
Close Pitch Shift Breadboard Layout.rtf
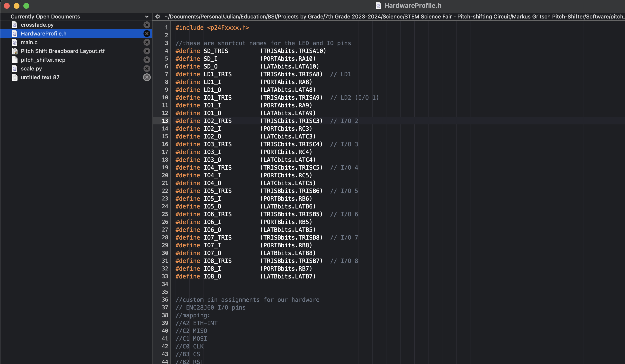pos(147,51)
